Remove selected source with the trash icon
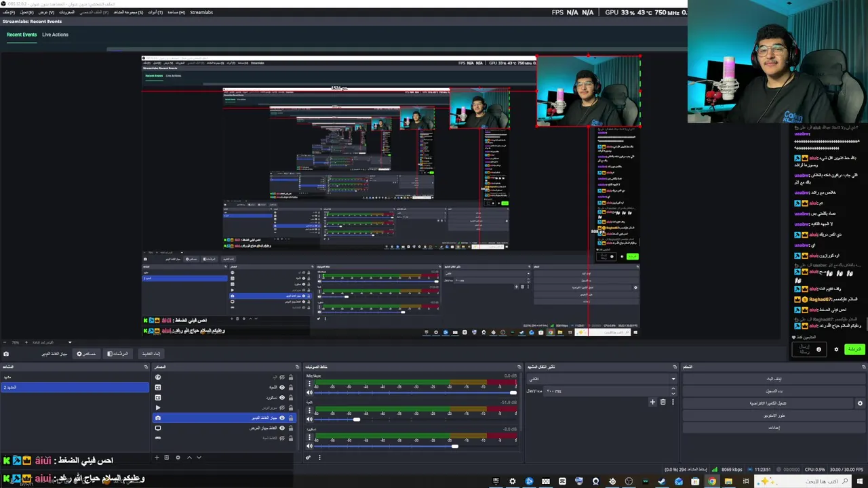The height and width of the screenshot is (488, 868). [x=166, y=457]
